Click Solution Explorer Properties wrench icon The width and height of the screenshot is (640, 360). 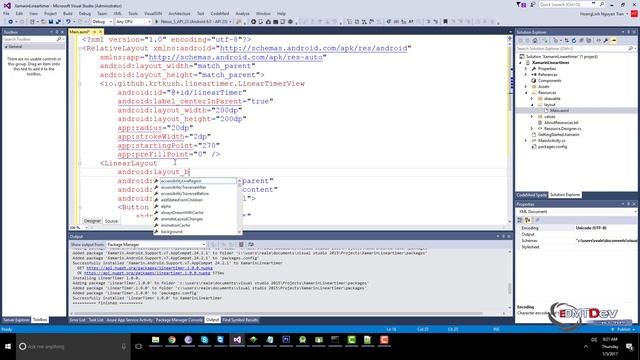[606, 40]
